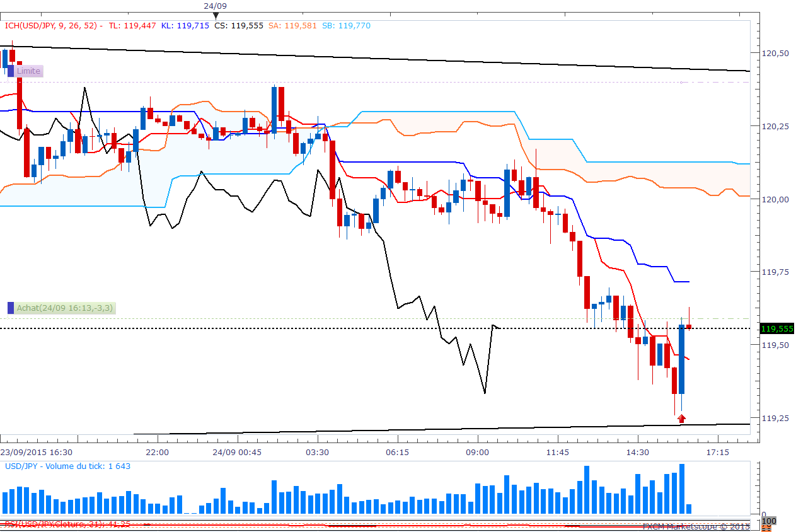Click the SB: 119,770 value
The height and width of the screenshot is (532, 796).
click(x=346, y=26)
